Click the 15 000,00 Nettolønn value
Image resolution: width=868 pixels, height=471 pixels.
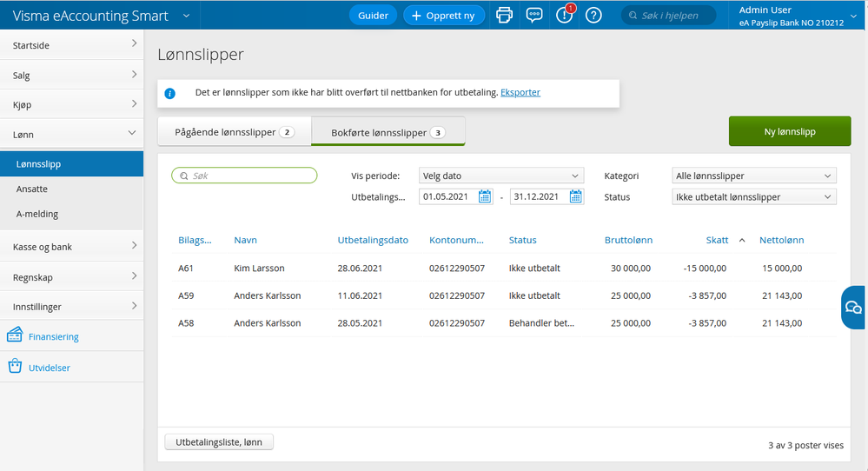782,268
